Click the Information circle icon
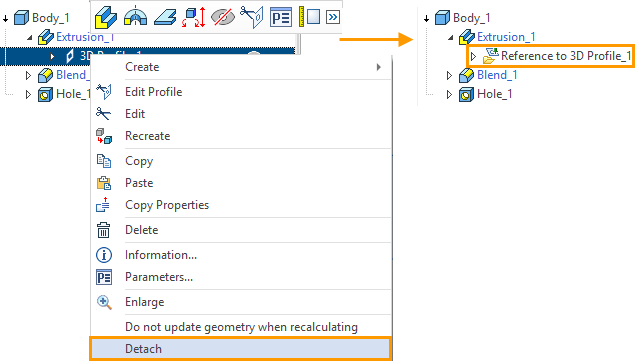The height and width of the screenshot is (361, 638). 104,255
